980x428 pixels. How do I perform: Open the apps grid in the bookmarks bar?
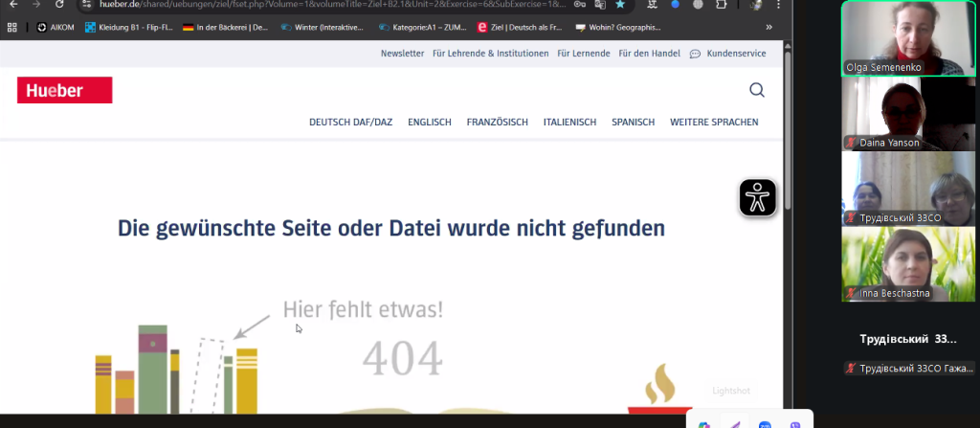click(x=12, y=28)
